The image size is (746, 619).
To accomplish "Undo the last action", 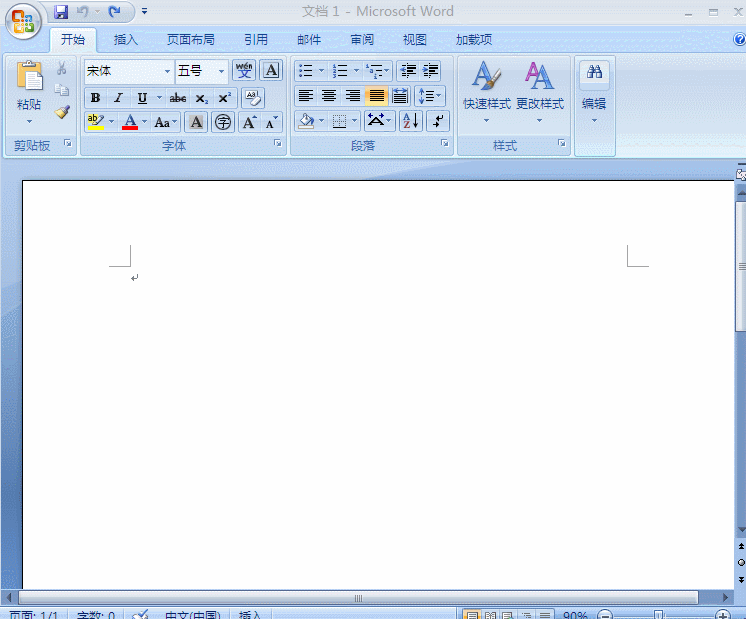I will 83,11.
